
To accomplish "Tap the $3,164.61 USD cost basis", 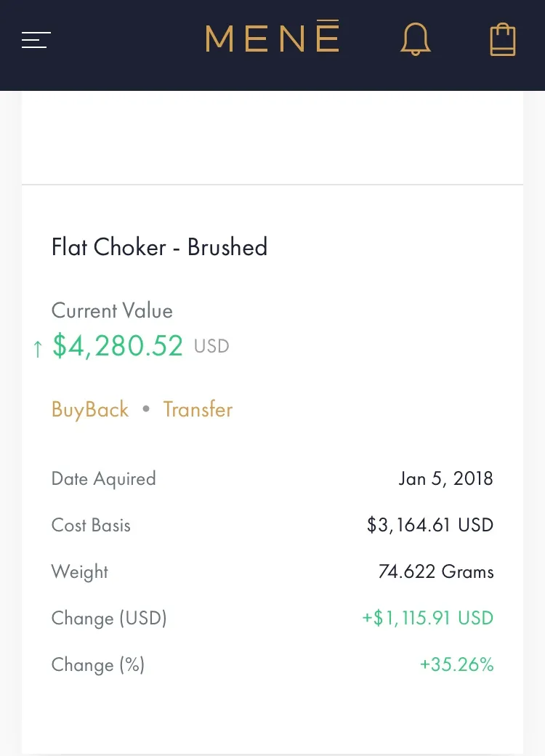I will point(430,525).
